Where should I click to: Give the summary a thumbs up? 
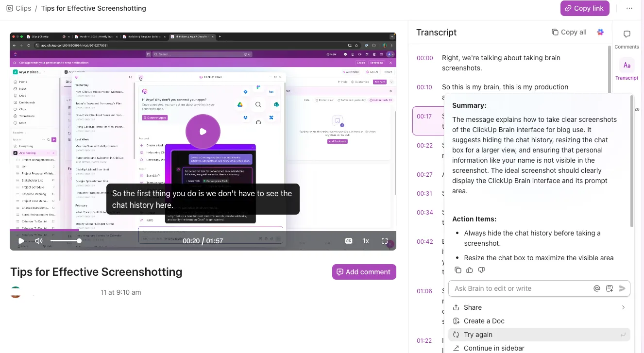[469, 270]
